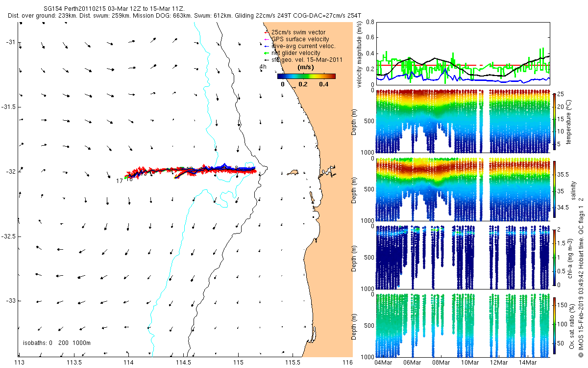Select the blue dive-avg current legend marker
Screen dimensions: 588x368
click(x=267, y=46)
